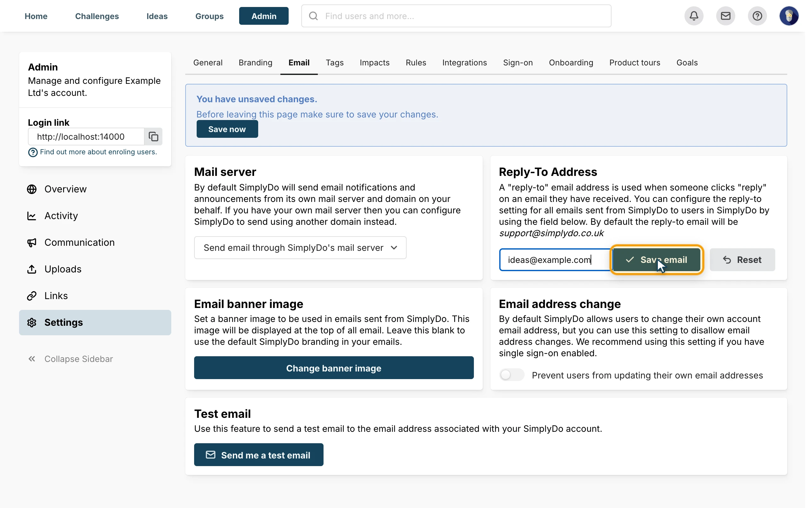The height and width of the screenshot is (508, 812).
Task: Open the help question mark icon
Action: click(x=757, y=16)
